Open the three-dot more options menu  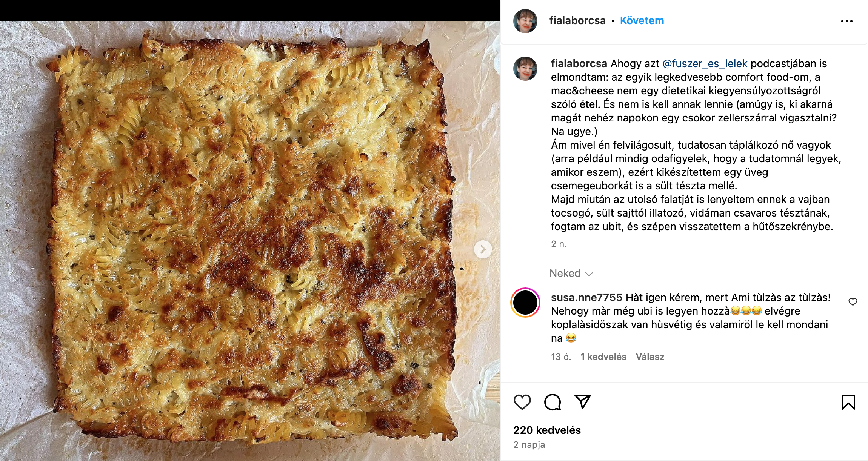click(847, 21)
